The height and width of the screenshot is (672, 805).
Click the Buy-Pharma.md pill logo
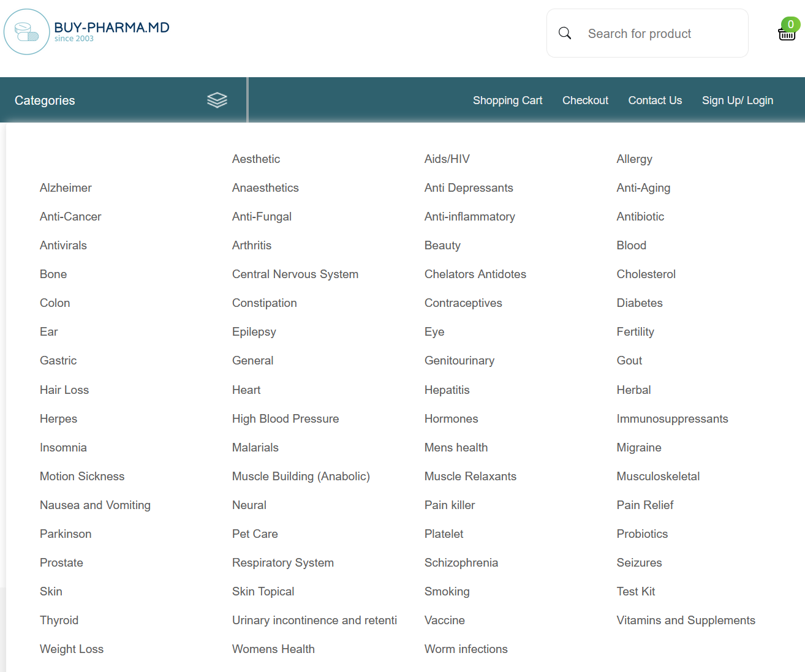point(26,32)
